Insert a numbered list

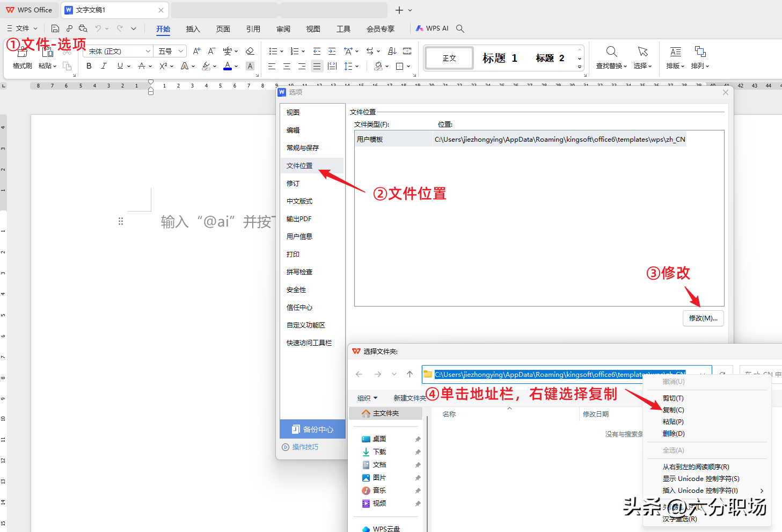click(295, 51)
